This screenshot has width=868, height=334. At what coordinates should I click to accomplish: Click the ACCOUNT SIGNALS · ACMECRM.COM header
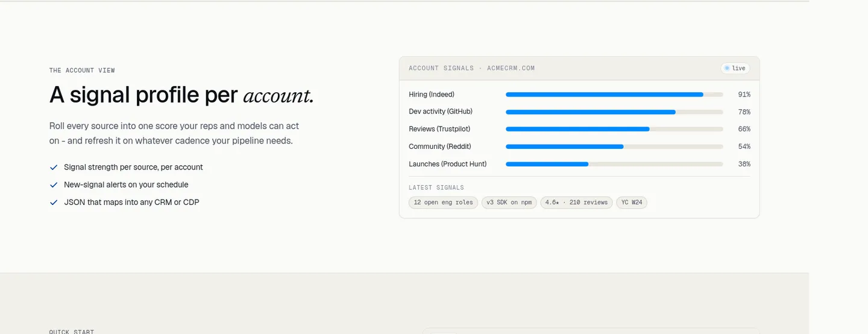click(x=471, y=68)
